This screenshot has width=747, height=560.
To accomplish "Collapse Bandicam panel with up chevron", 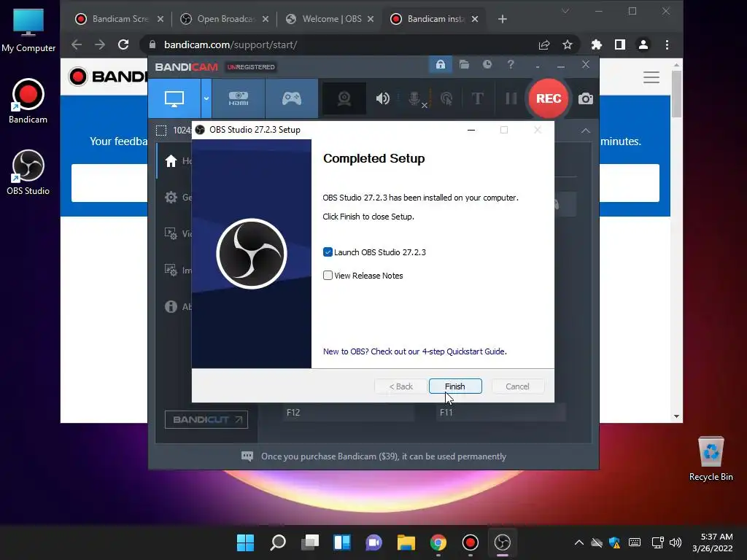I will pos(586,131).
